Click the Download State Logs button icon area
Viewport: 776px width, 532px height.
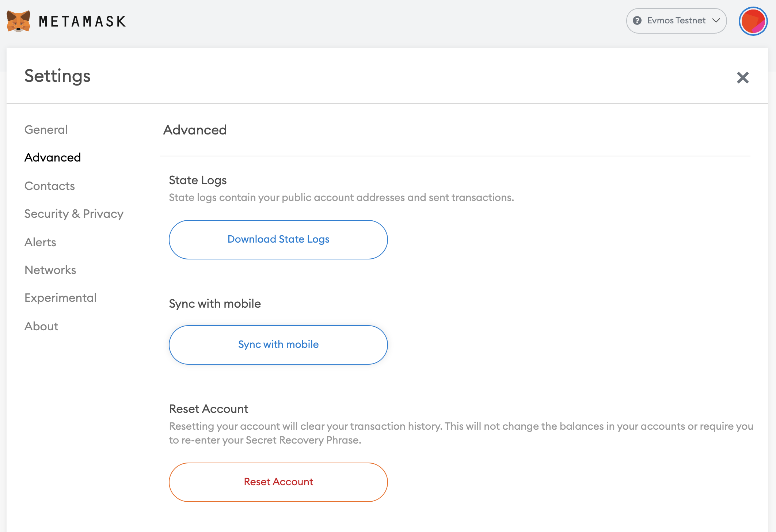point(278,239)
